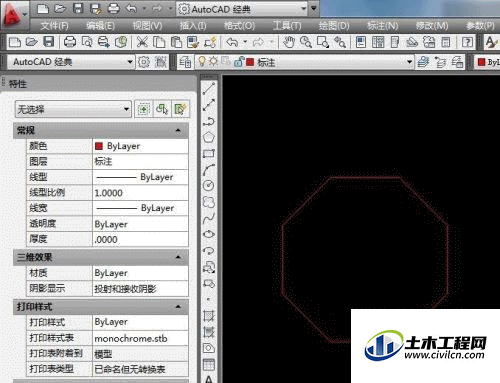Click the 颜色 ByLayer red color value
Screen dimensions: 500x383
pyautogui.click(x=140, y=146)
